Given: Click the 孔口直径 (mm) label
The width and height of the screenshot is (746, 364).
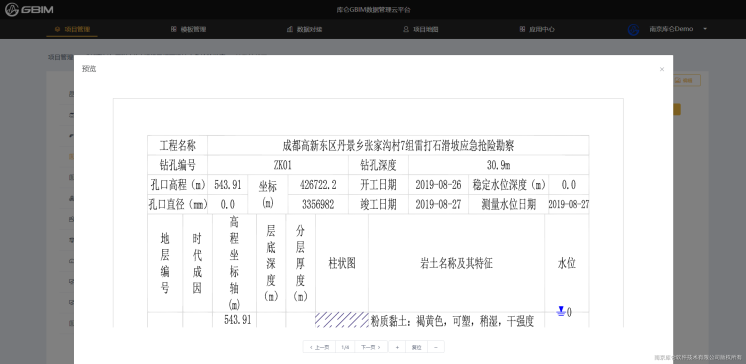Looking at the screenshot, I should pos(177,204).
